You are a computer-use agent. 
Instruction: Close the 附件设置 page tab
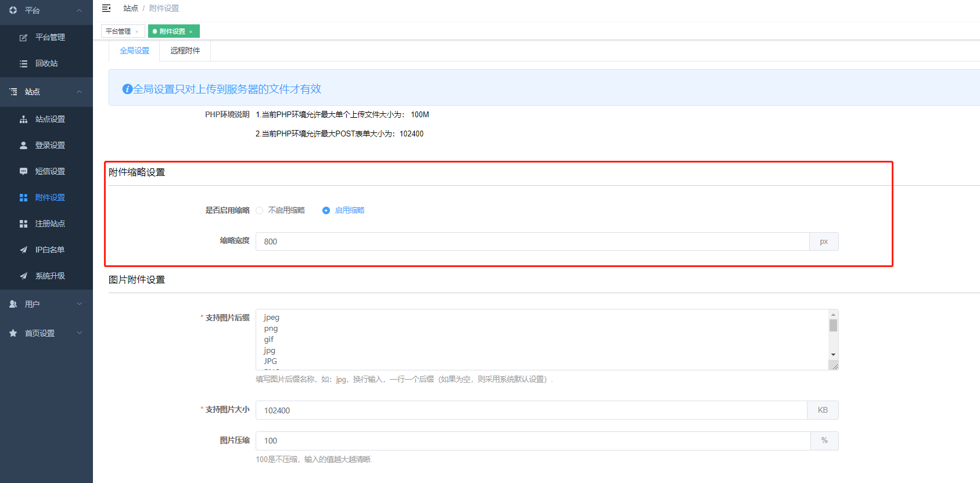[191, 32]
